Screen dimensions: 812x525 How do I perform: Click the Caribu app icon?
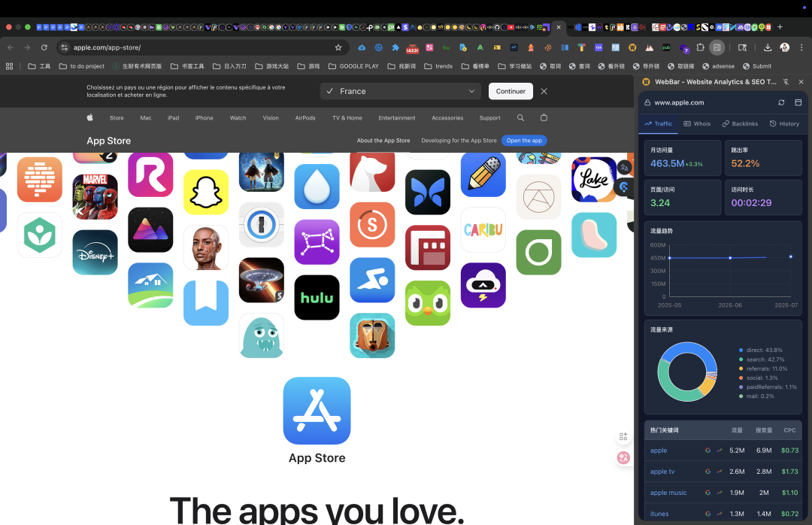point(483,229)
